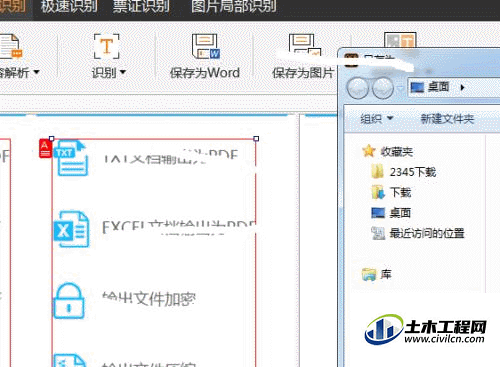
Task: Open the 极速识别 tab
Action: pos(69,6)
